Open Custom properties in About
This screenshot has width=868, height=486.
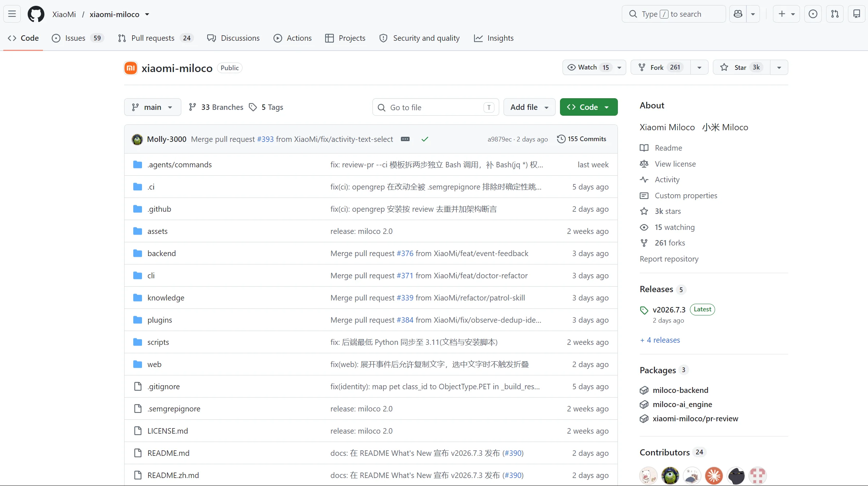(686, 196)
